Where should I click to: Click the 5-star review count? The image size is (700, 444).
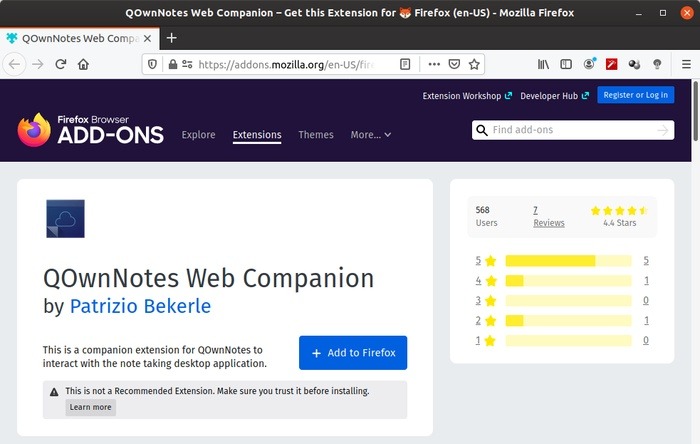pos(646,261)
